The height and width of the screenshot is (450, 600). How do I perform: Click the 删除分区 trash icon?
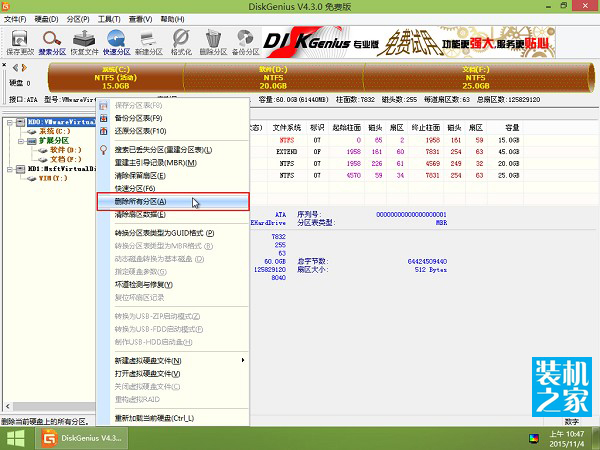coord(213,42)
